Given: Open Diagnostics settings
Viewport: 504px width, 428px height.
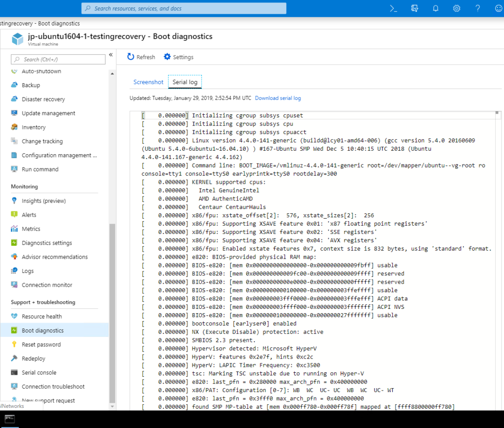Looking at the screenshot, I should [47, 243].
